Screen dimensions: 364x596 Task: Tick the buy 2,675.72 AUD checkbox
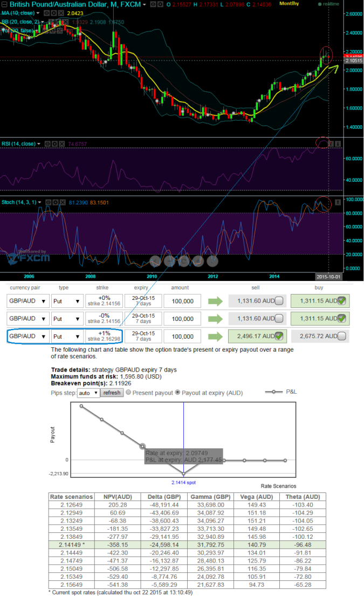coord(341,336)
